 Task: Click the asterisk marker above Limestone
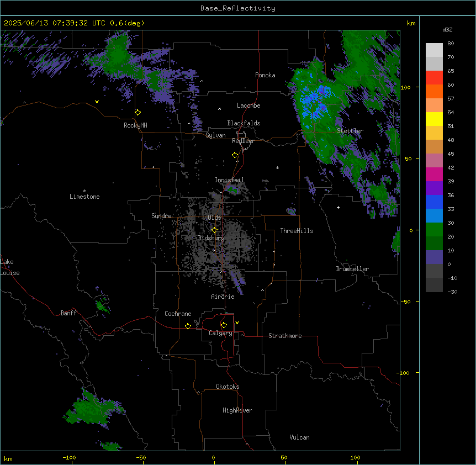[x=84, y=191]
